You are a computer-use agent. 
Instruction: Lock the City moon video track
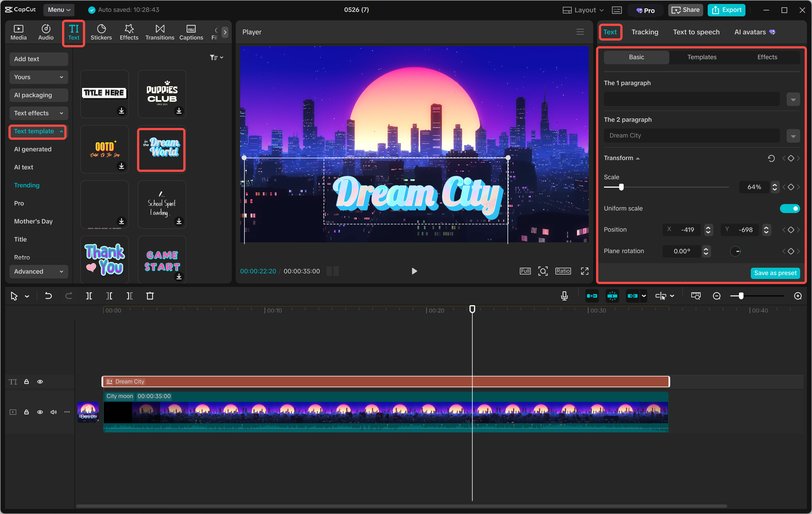(x=26, y=412)
